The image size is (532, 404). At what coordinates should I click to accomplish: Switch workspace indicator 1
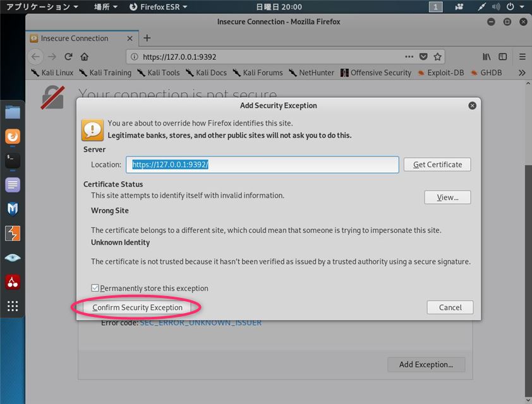[x=435, y=7]
